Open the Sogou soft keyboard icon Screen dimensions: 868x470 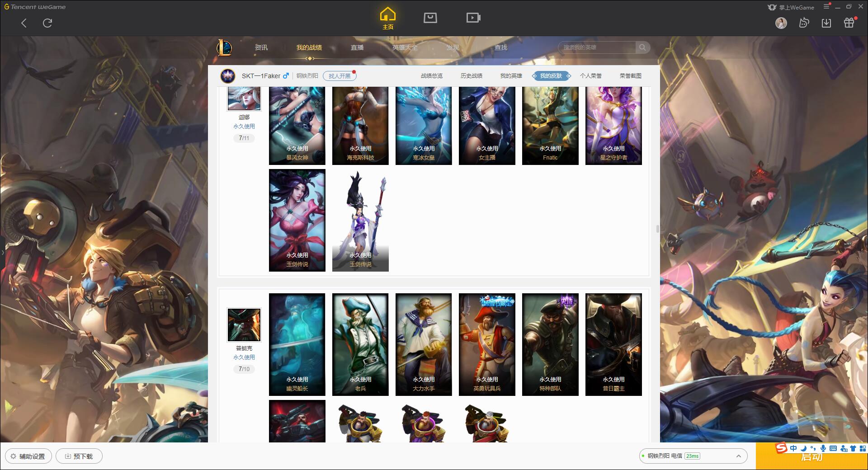pyautogui.click(x=833, y=448)
